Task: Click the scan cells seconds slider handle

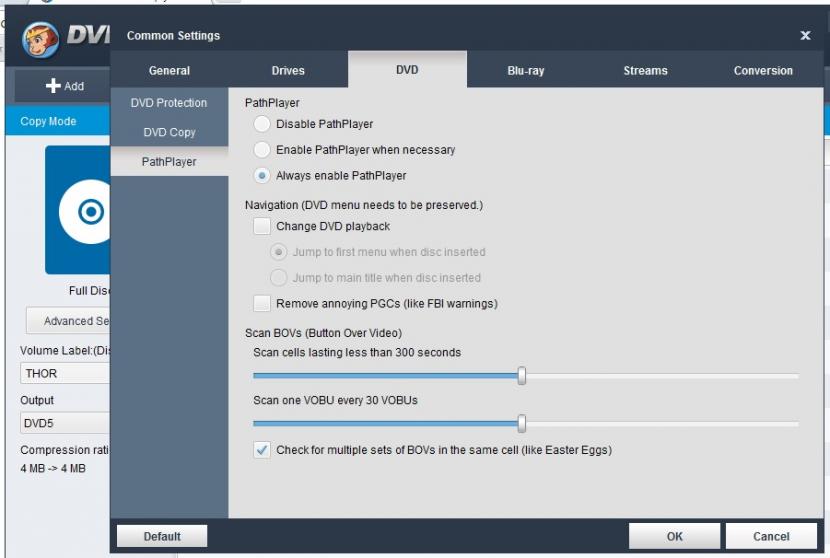Action: tap(522, 375)
